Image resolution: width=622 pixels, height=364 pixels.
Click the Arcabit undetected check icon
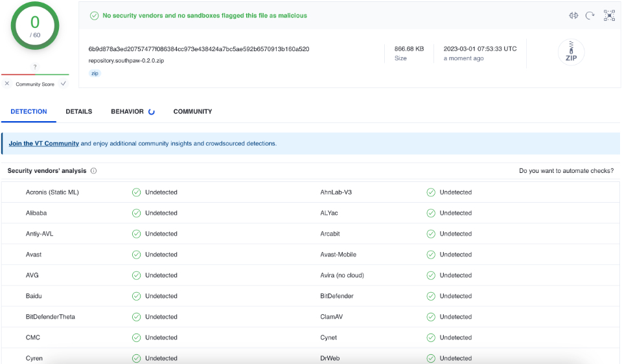431,234
